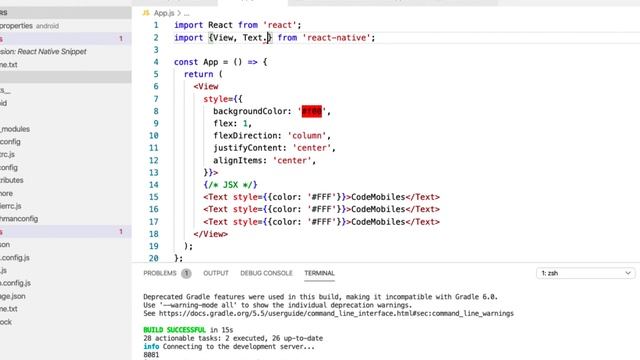Click the red #f00 color swatch in code

point(311,111)
